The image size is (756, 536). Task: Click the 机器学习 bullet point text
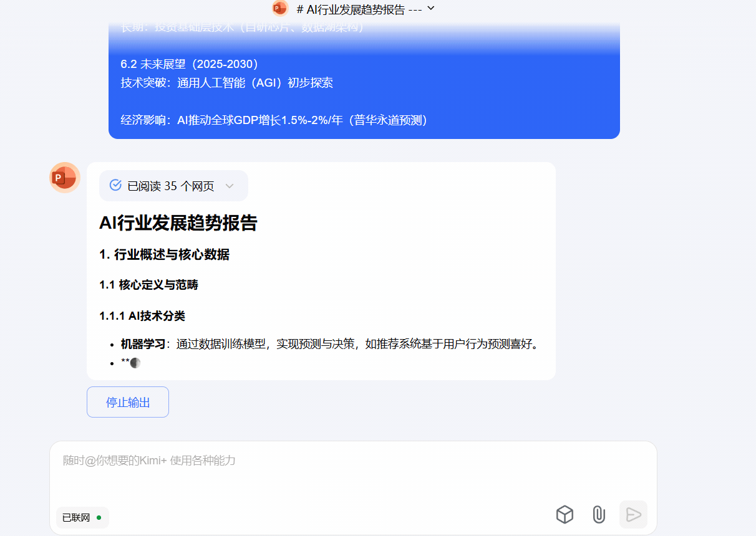click(x=143, y=344)
